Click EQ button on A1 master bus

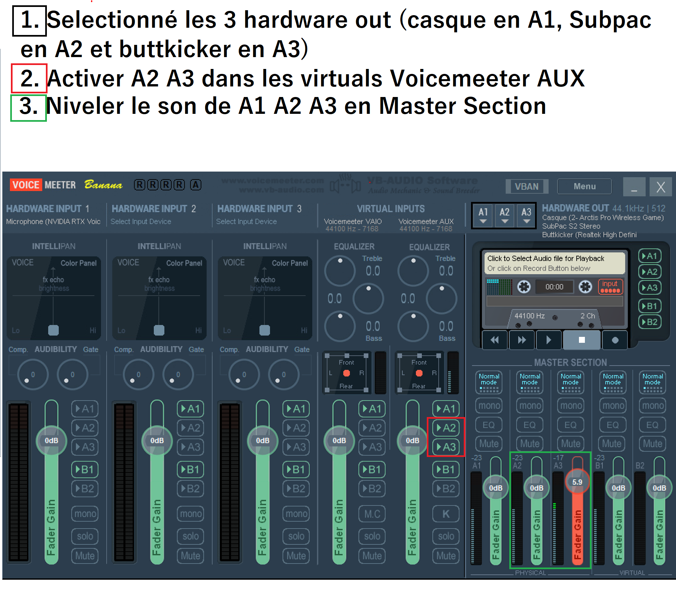point(489,425)
